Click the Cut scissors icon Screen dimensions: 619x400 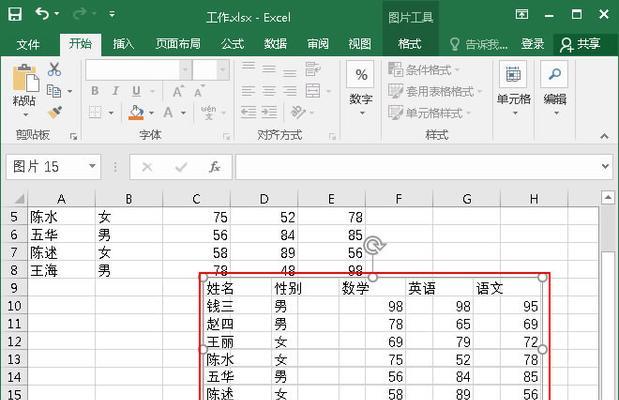(x=54, y=69)
